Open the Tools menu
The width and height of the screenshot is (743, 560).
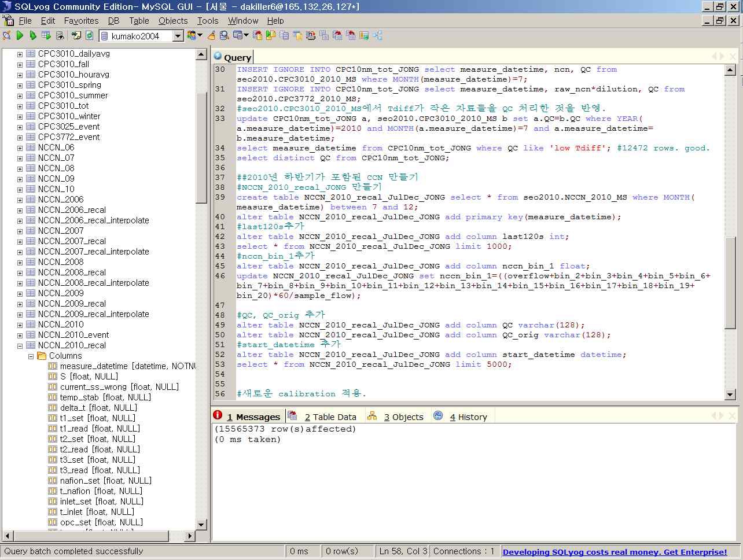click(208, 21)
